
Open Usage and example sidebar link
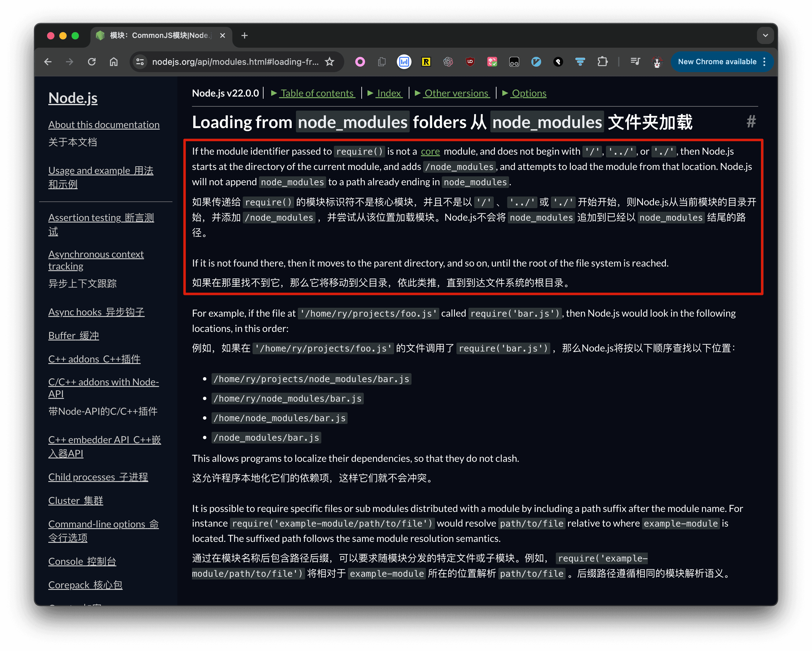click(x=101, y=177)
